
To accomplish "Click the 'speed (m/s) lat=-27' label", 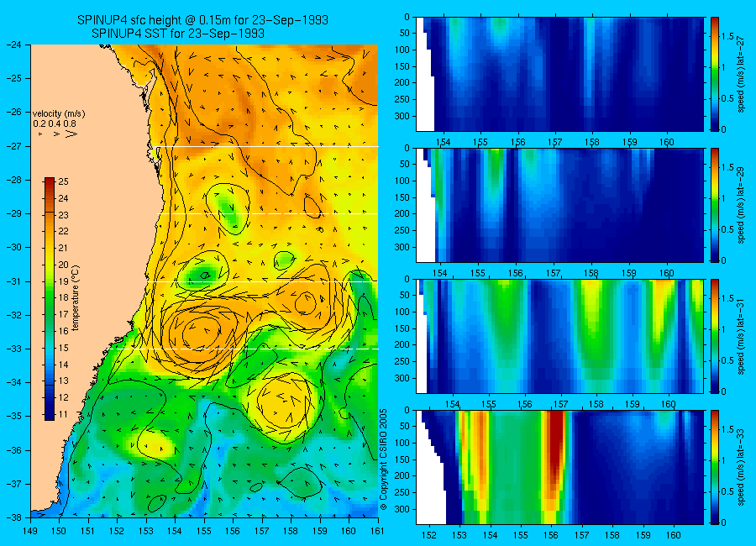I will [x=742, y=74].
